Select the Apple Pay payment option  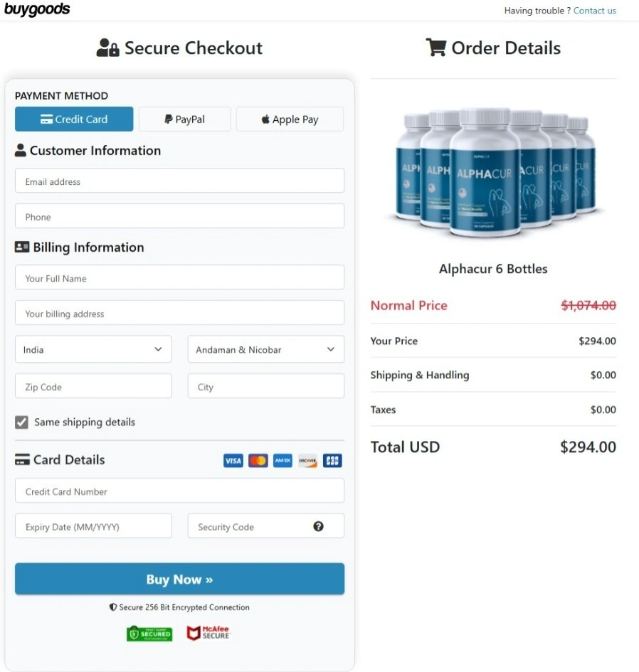coord(290,119)
